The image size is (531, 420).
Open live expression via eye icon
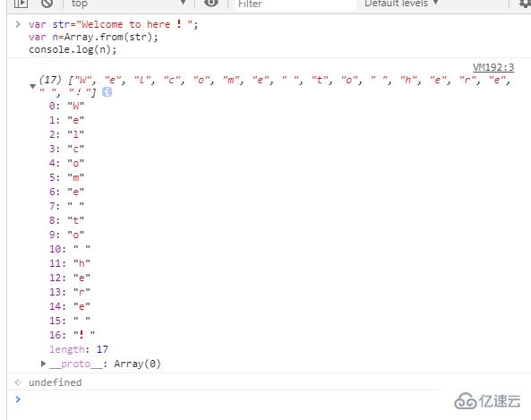(x=211, y=3)
